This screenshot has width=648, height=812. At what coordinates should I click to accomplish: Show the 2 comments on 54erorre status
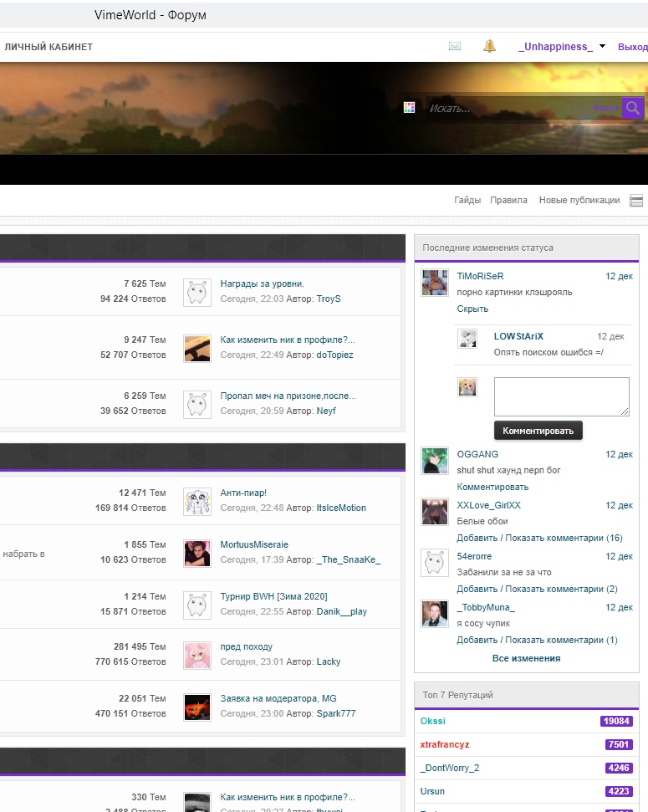click(x=537, y=589)
